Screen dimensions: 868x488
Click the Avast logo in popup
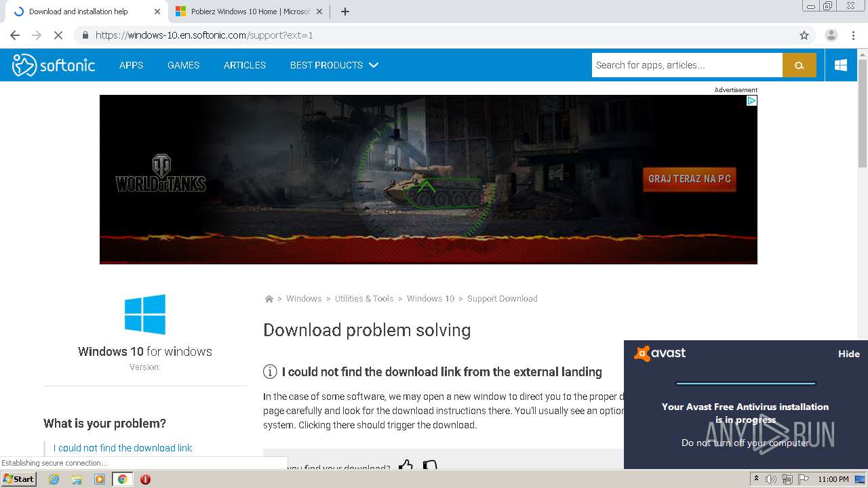point(660,353)
